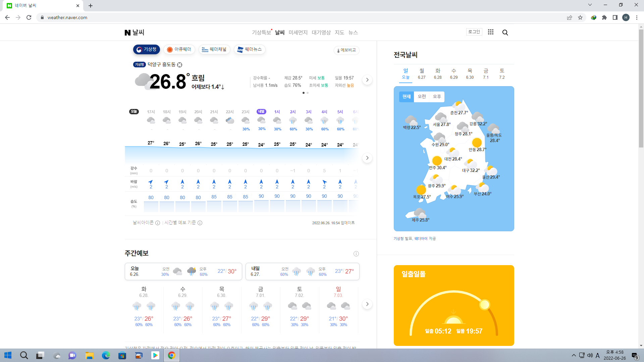This screenshot has height=362, width=644.
Task: Reload the page with browser refresh button
Action: 29,17
